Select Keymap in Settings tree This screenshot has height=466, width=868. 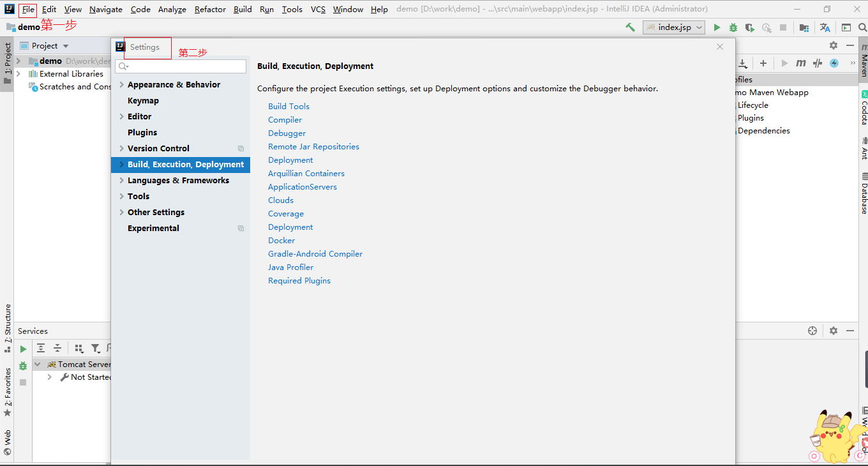tap(143, 100)
